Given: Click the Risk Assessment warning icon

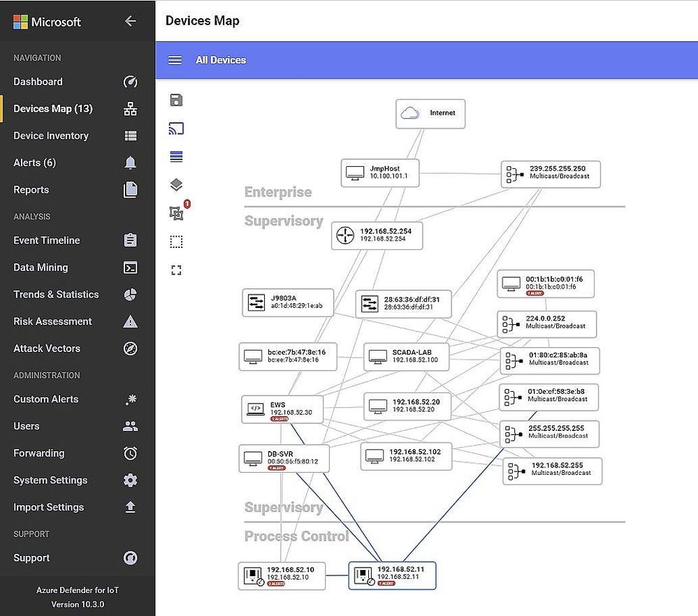Looking at the screenshot, I should pos(131,321).
